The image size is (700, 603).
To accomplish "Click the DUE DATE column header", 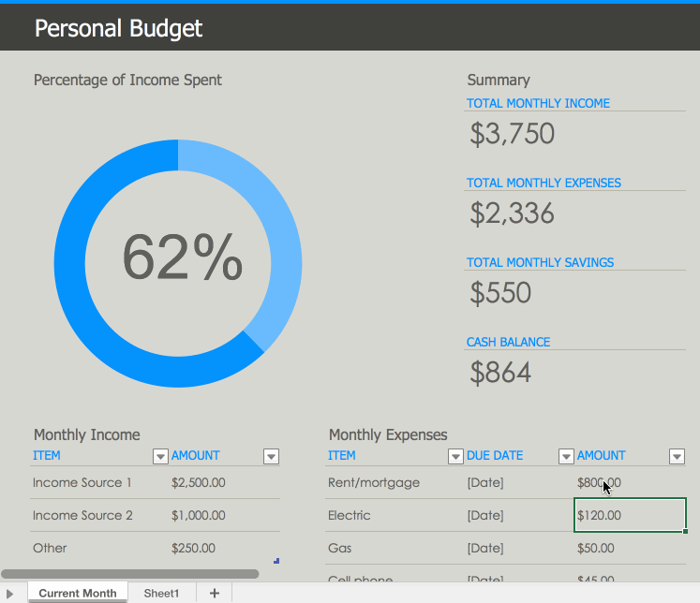I will [x=495, y=455].
